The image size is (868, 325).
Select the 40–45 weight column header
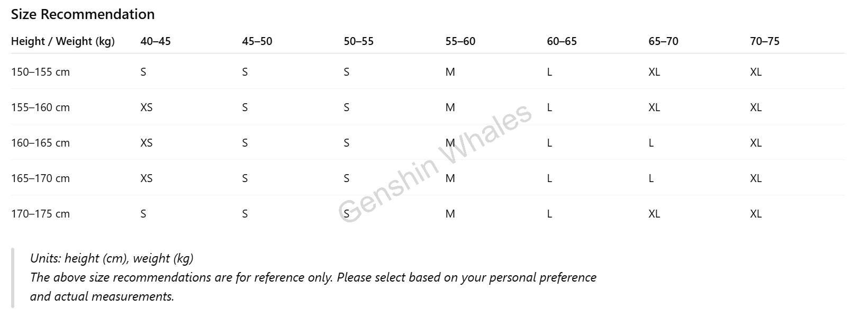tap(156, 41)
